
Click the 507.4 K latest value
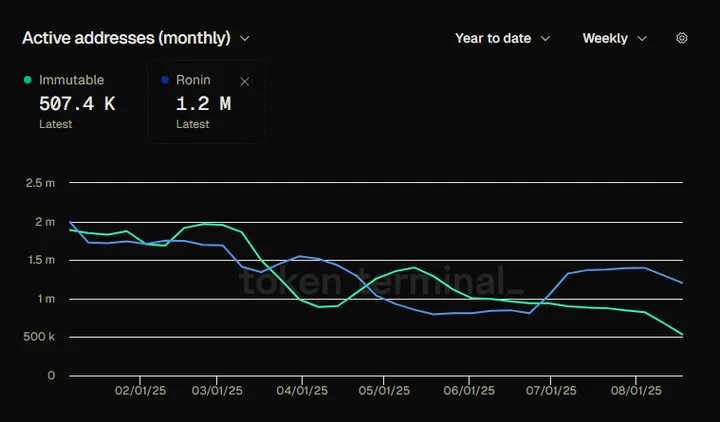tap(79, 103)
